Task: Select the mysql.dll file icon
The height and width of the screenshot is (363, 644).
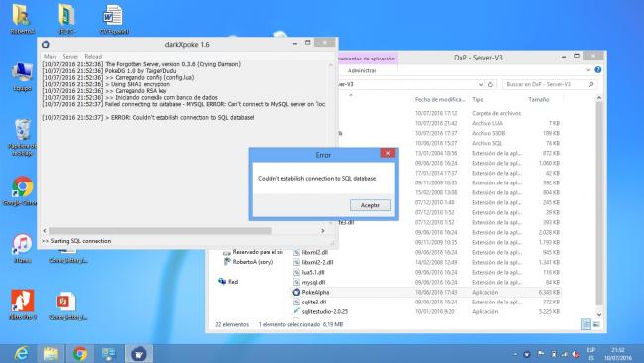Action: point(296,282)
